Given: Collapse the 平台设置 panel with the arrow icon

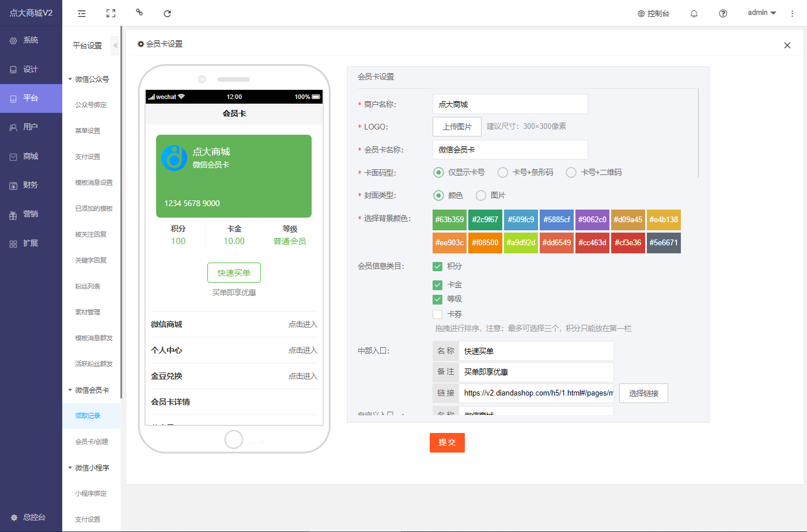Looking at the screenshot, I should pyautogui.click(x=115, y=45).
